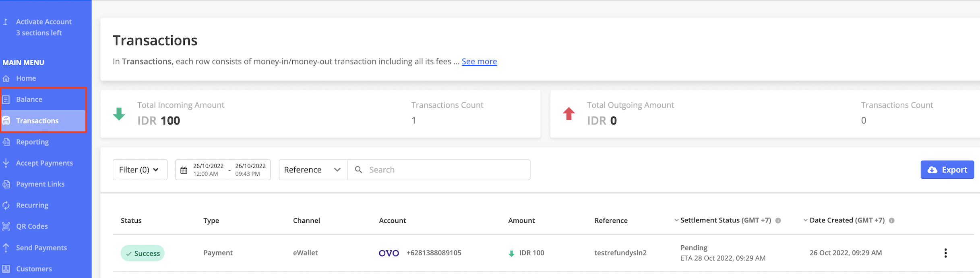
Task: Go to Reporting in sidebar
Action: (x=32, y=142)
